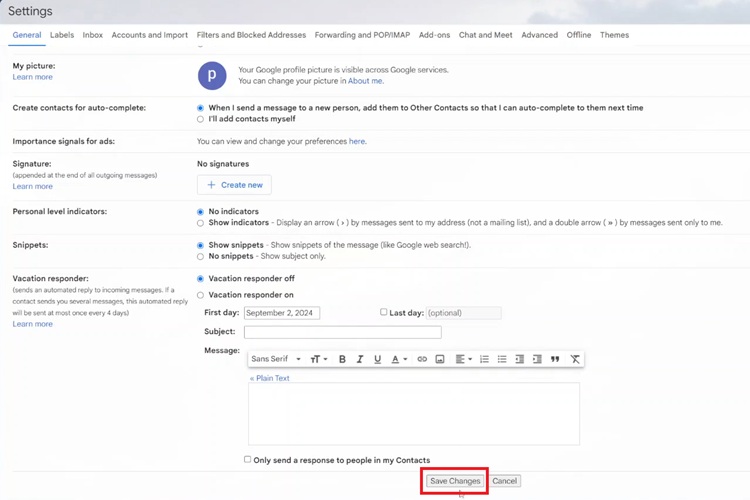Image resolution: width=750 pixels, height=500 pixels.
Task: Open Filters and Blocked Addresses tab
Action: (251, 35)
